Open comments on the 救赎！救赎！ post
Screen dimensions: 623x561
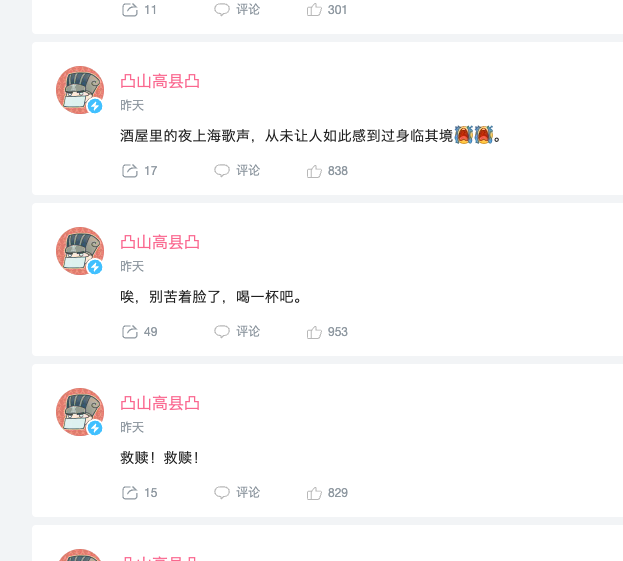tap(237, 492)
